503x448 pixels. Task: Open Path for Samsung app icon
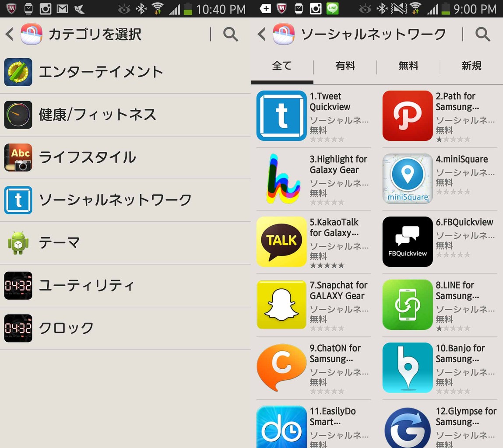click(408, 116)
